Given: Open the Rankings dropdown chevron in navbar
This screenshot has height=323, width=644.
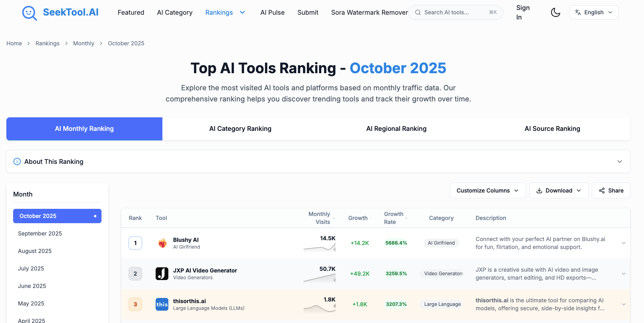Looking at the screenshot, I should tap(242, 12).
